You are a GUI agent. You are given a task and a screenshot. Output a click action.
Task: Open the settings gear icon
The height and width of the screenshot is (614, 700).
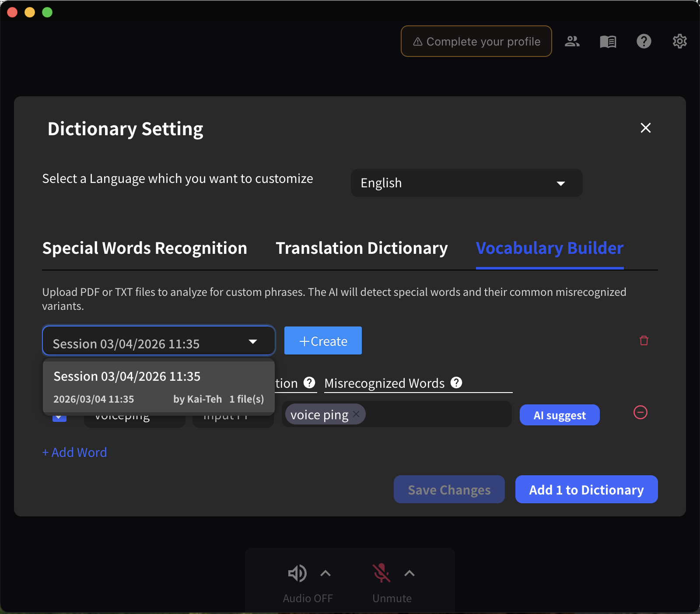coord(679,41)
